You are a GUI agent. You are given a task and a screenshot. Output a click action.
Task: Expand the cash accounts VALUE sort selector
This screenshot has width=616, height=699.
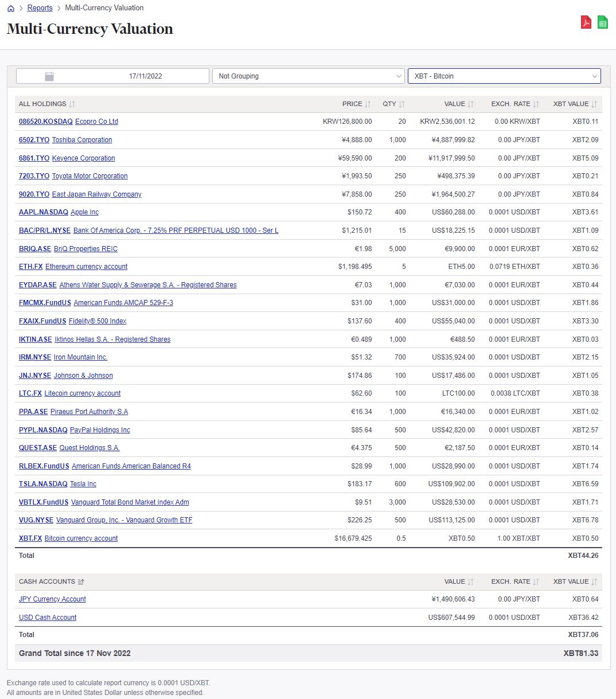[x=470, y=581]
